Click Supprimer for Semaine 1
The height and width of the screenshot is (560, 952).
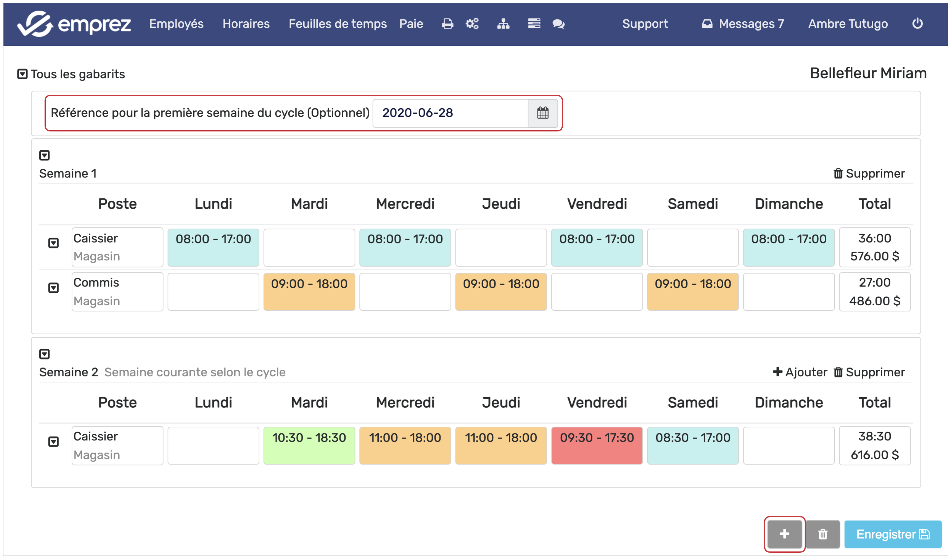click(x=869, y=173)
